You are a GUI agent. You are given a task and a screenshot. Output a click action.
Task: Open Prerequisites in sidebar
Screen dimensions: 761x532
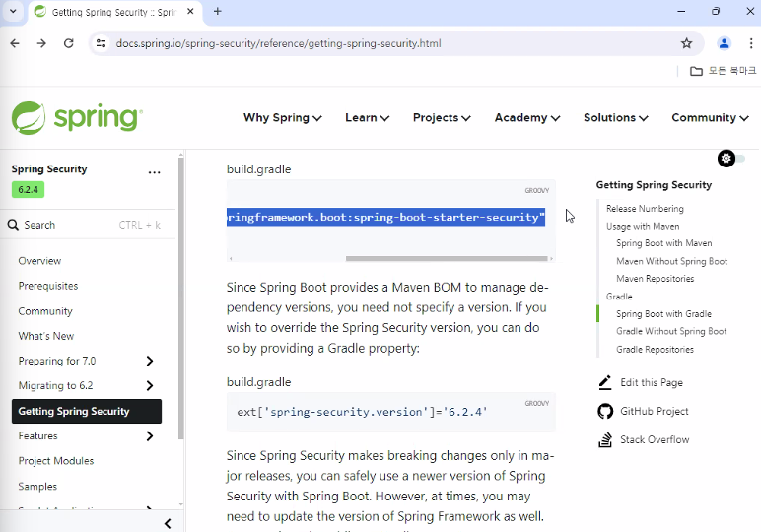click(x=48, y=286)
